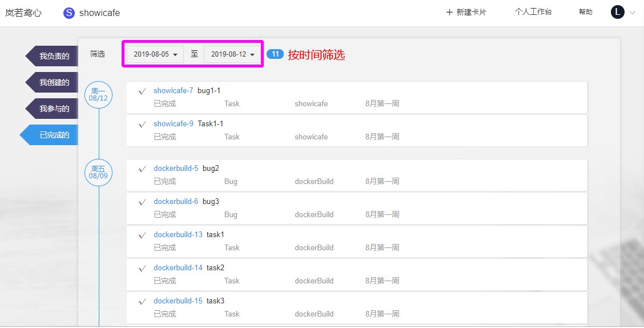Click title text bug1-1
This screenshot has width=644, height=328.
coord(209,90)
